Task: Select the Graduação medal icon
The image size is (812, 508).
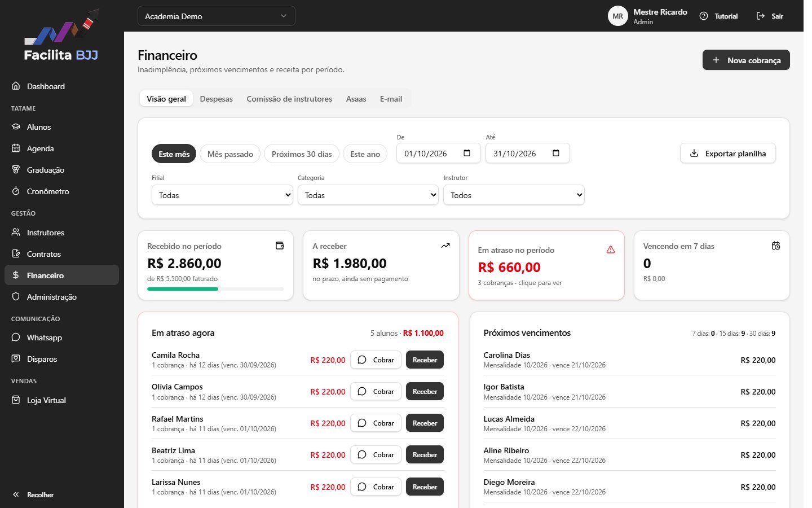Action: coord(16,170)
